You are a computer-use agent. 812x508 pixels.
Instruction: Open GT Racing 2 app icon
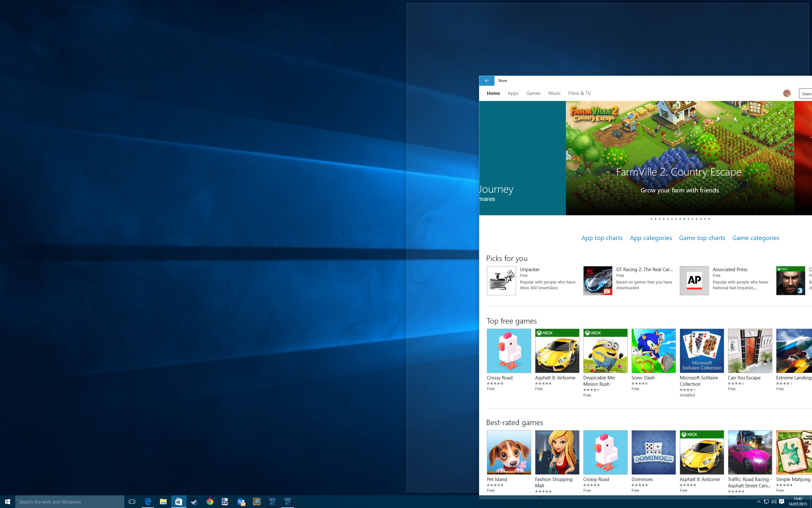(598, 281)
